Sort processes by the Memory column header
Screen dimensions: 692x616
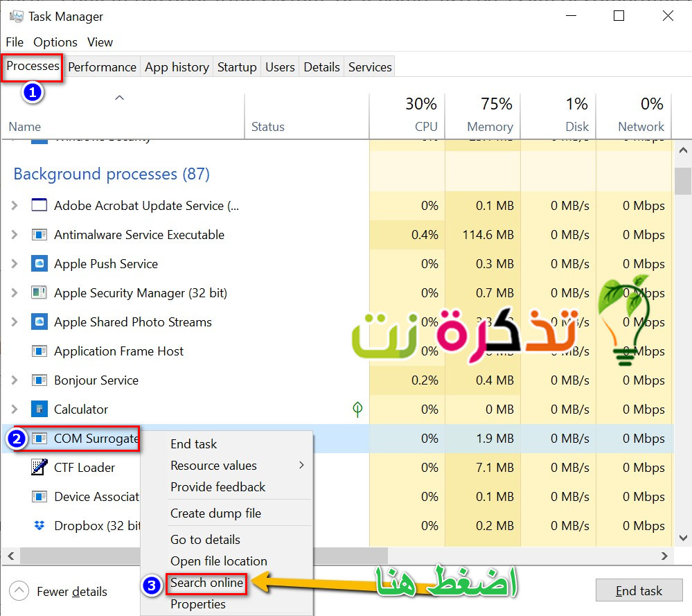[483, 115]
